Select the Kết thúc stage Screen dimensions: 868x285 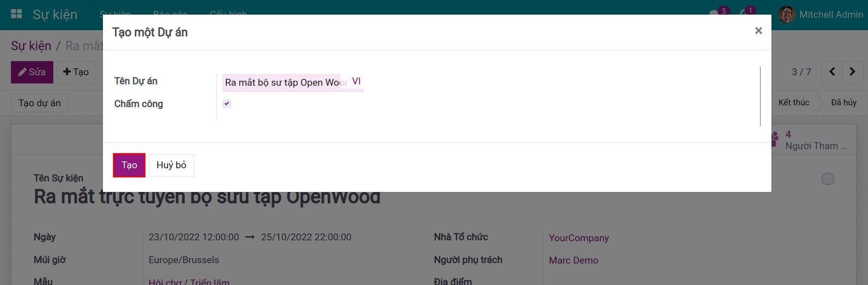click(793, 103)
